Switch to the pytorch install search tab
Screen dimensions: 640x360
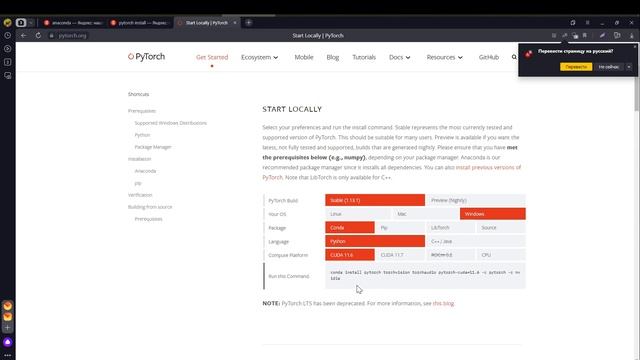(x=140, y=23)
